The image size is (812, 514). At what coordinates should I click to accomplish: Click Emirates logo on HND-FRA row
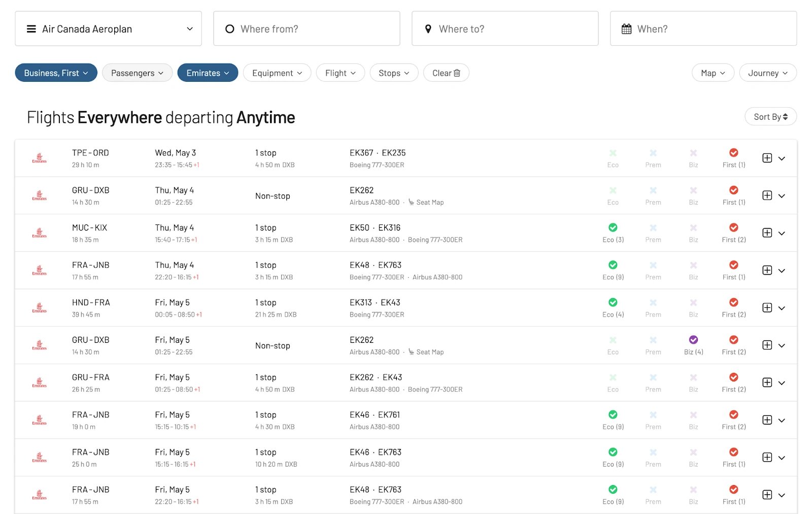click(40, 308)
